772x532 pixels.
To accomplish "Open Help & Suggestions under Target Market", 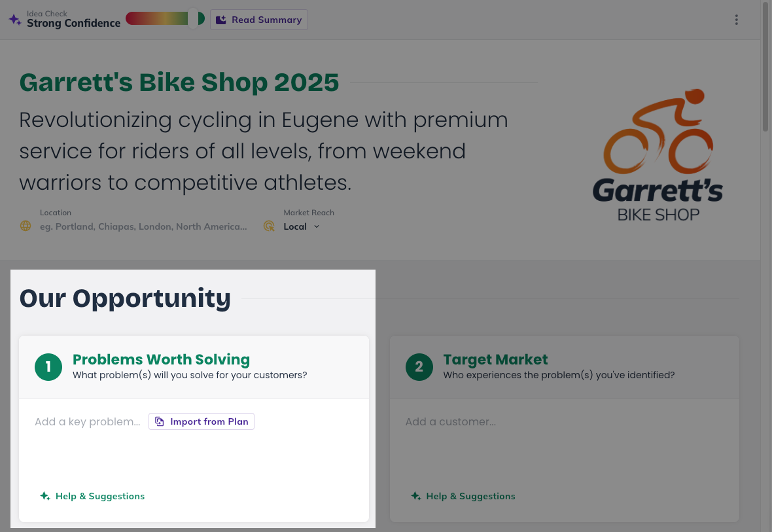I will tap(463, 496).
